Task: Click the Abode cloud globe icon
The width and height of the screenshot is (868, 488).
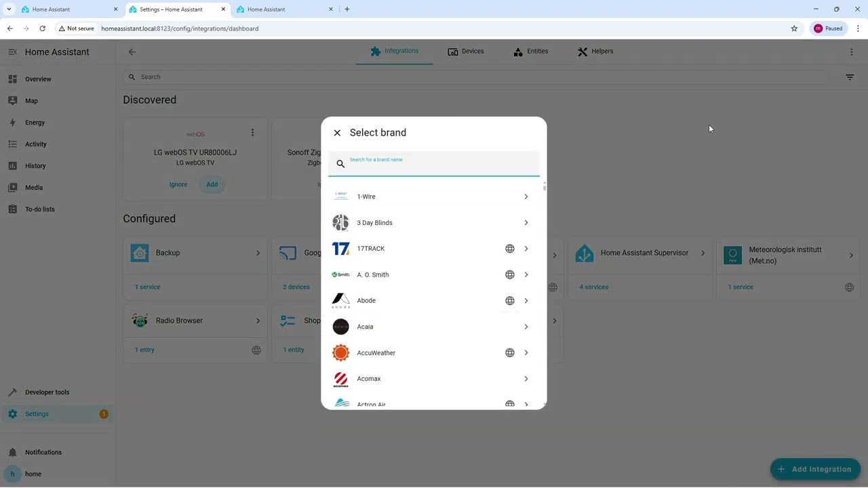Action: [510, 301]
